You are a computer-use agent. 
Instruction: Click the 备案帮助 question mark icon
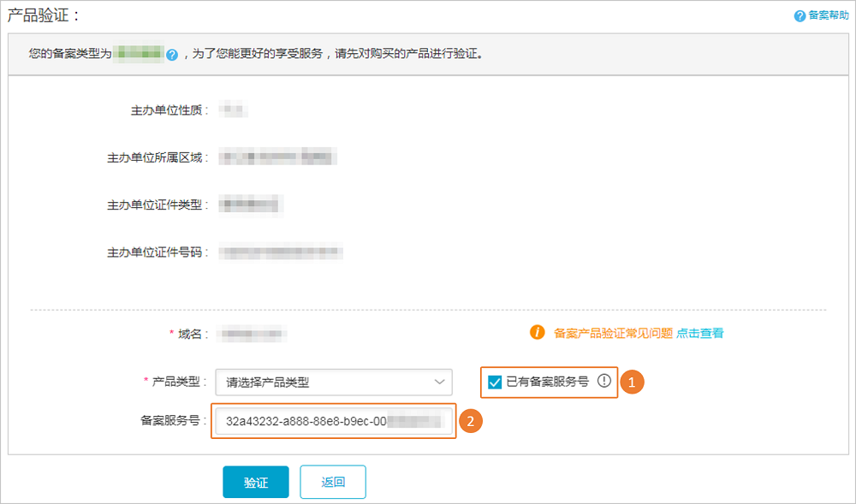coord(800,15)
